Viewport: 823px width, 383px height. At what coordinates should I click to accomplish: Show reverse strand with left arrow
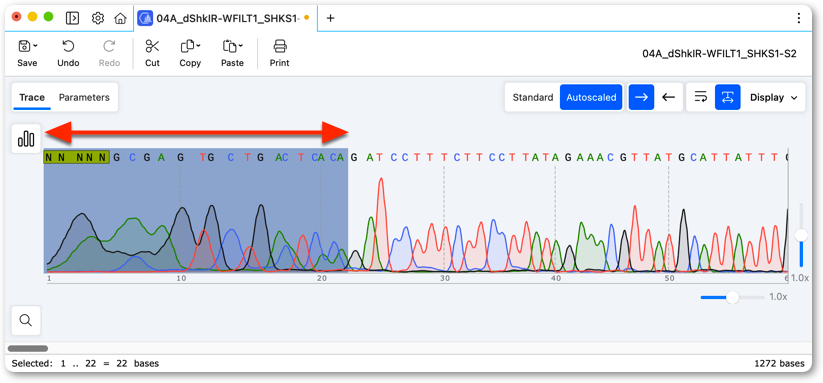tap(668, 97)
